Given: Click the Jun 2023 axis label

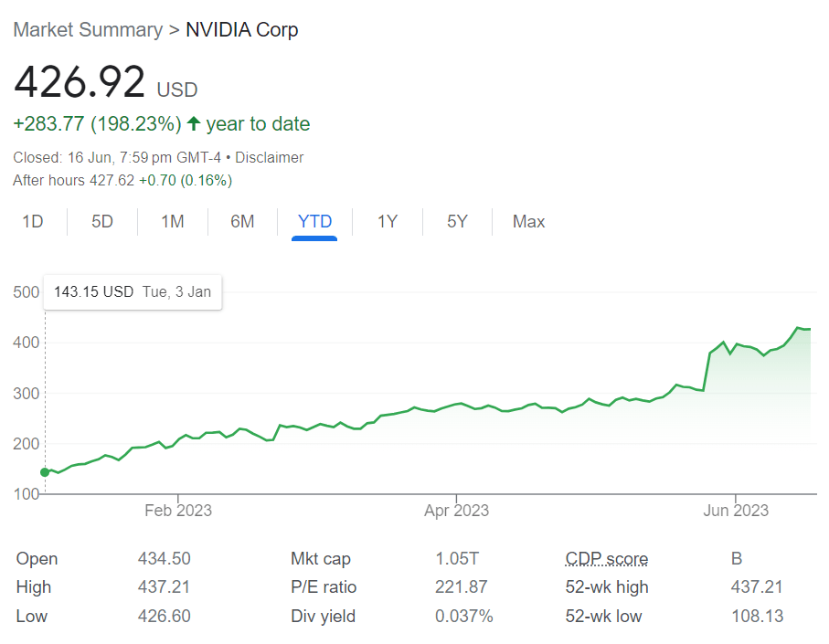Looking at the screenshot, I should pyautogui.click(x=737, y=510).
